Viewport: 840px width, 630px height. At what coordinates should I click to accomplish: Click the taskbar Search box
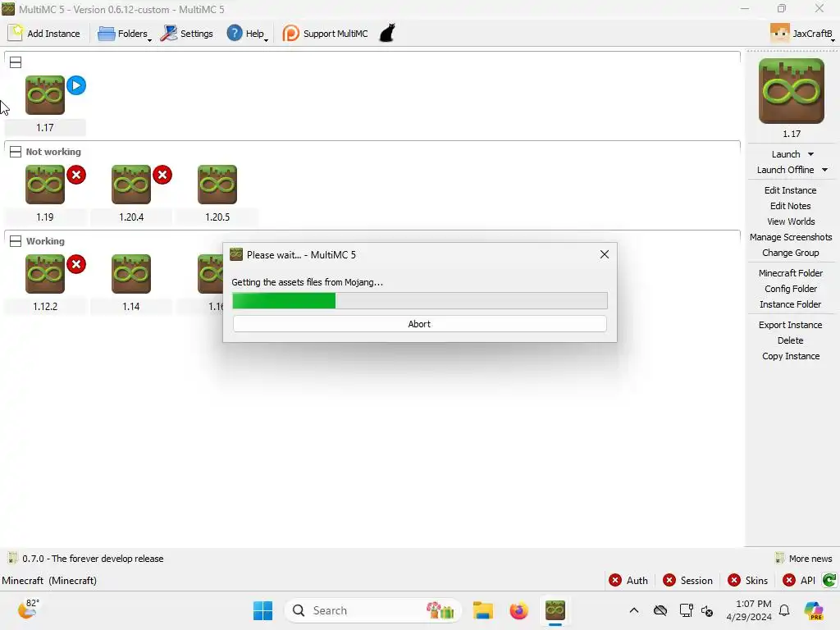[x=373, y=610]
